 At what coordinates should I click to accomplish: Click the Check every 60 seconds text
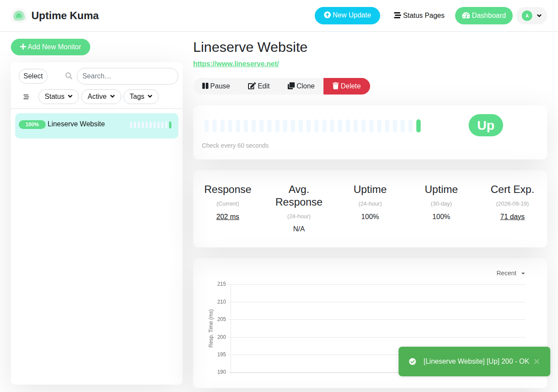(x=235, y=145)
